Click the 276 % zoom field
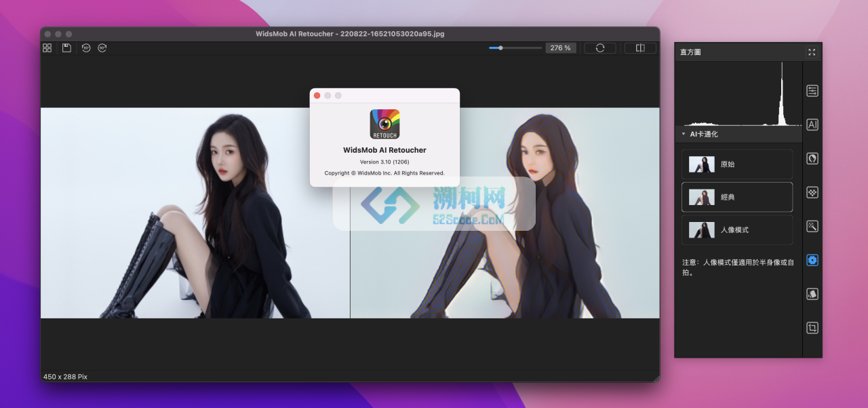This screenshot has height=408, width=868. (561, 48)
